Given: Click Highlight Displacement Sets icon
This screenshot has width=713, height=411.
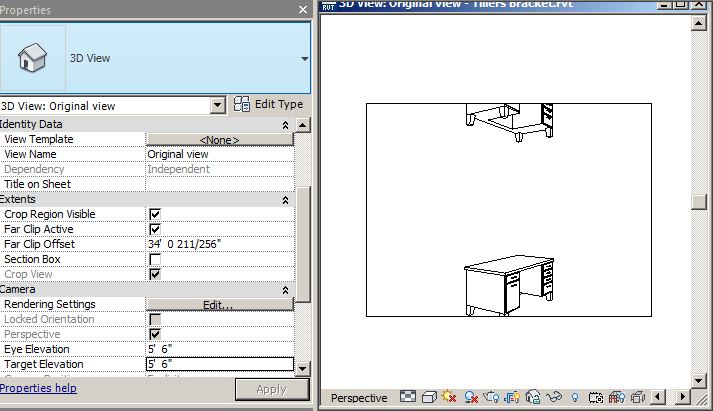Looking at the screenshot, I should tap(638, 397).
